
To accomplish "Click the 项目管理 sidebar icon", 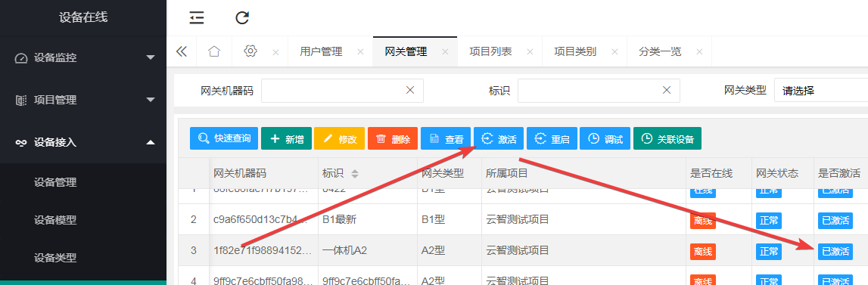I will click(21, 100).
